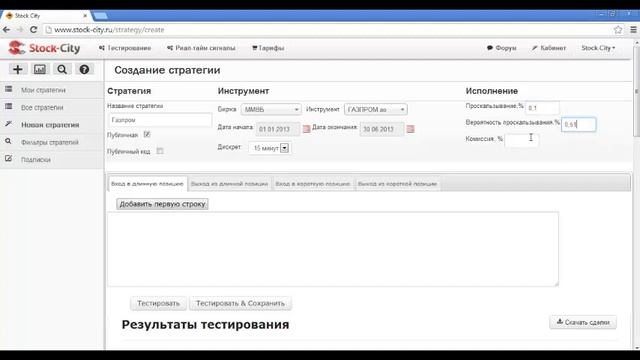The height and width of the screenshot is (360, 640).
Task: Open the Тестирование menu
Action: tap(125, 48)
